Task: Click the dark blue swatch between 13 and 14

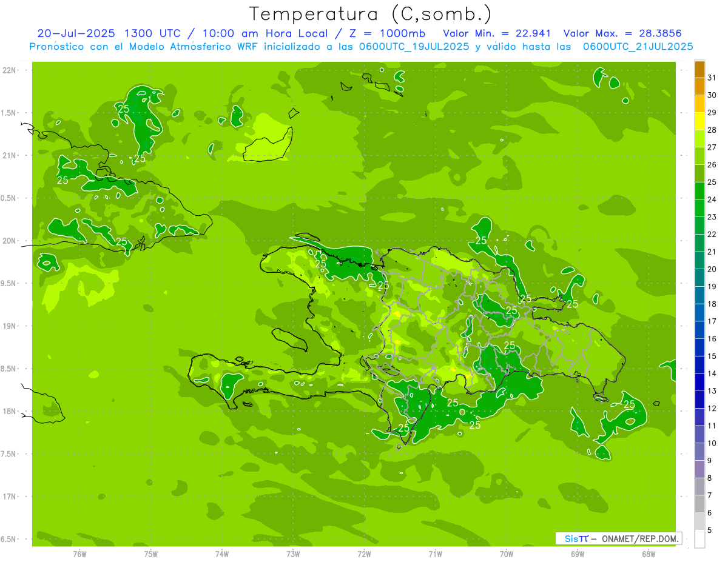Action: 699,383
